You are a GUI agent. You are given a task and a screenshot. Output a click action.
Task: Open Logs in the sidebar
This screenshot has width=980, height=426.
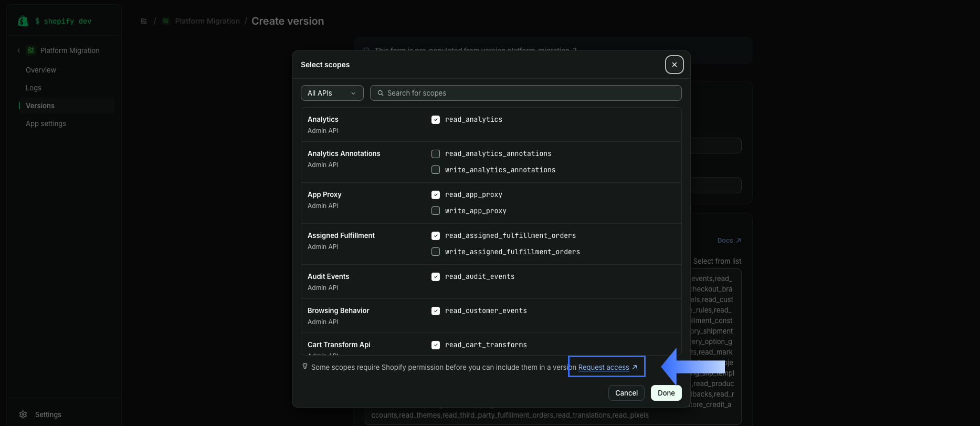pos(34,88)
